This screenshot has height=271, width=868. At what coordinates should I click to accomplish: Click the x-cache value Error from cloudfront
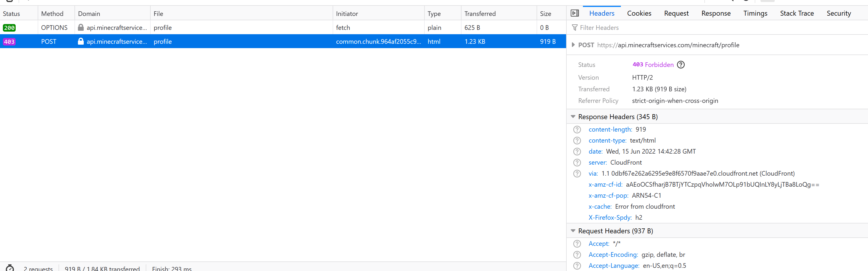pyautogui.click(x=645, y=207)
